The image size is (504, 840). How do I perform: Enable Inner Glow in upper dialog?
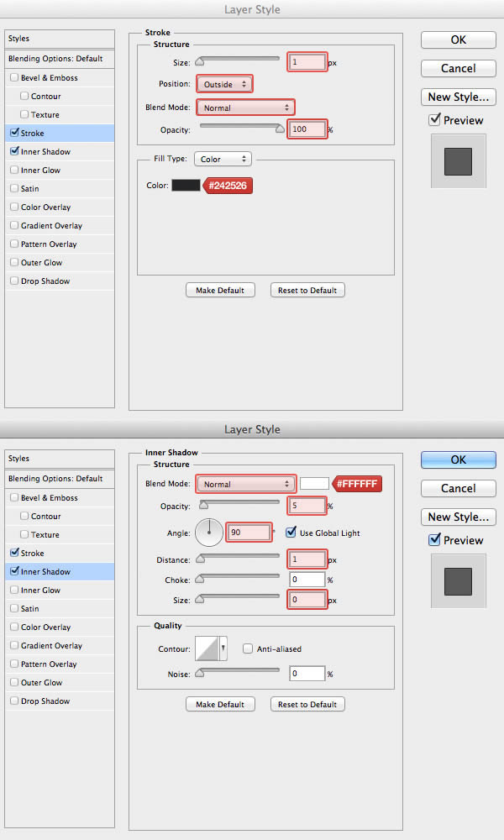pyautogui.click(x=14, y=170)
